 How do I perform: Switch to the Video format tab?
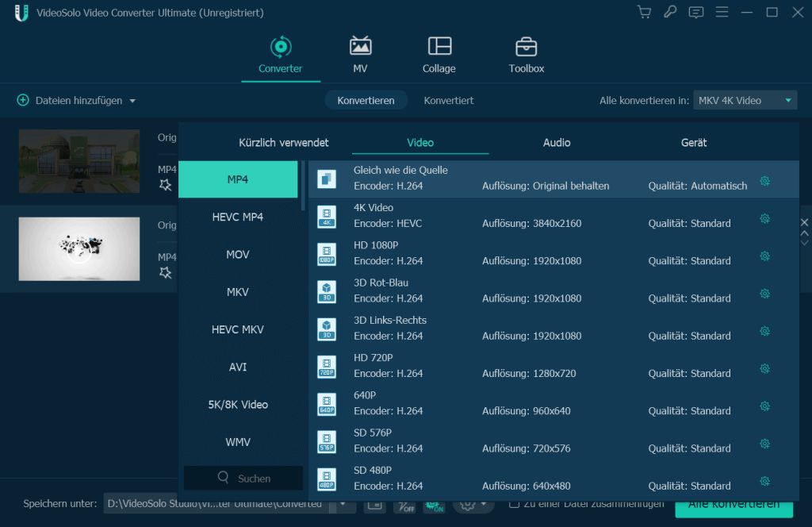point(420,143)
